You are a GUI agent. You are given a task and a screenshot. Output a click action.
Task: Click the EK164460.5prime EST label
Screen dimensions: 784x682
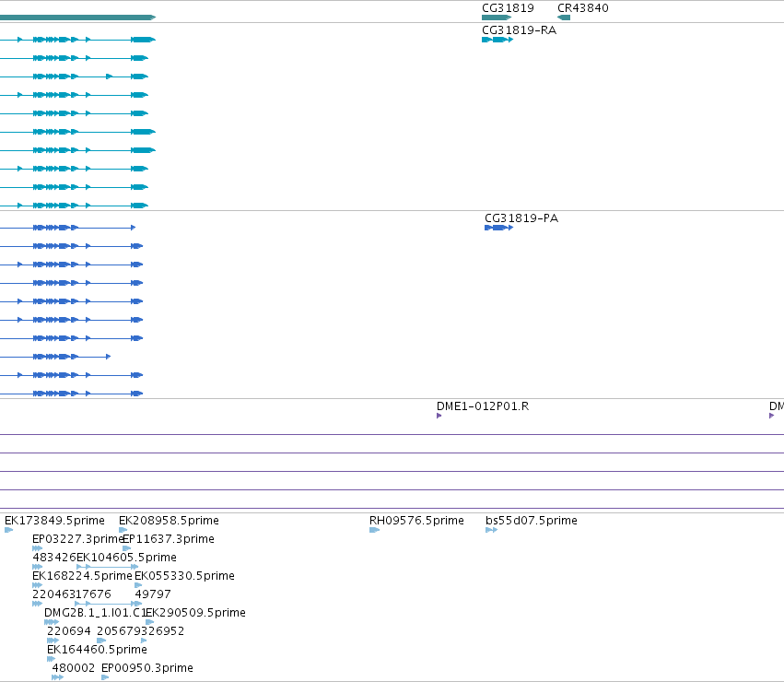97,650
